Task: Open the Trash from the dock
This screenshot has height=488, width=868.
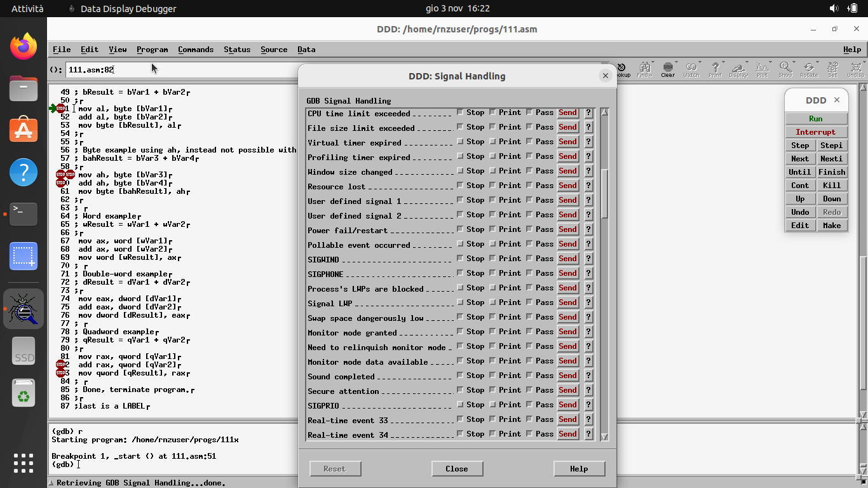Action: (24, 394)
